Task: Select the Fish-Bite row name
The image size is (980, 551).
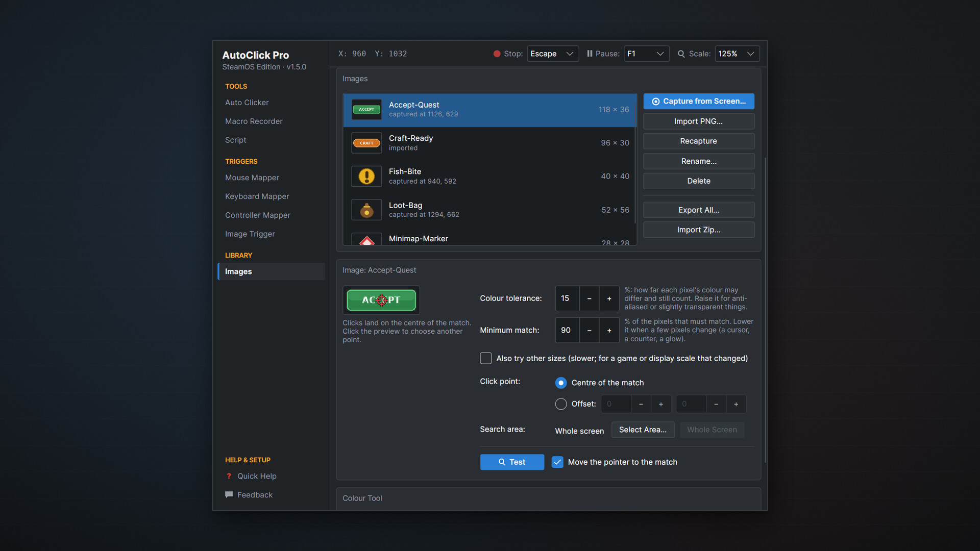Action: [x=405, y=172]
